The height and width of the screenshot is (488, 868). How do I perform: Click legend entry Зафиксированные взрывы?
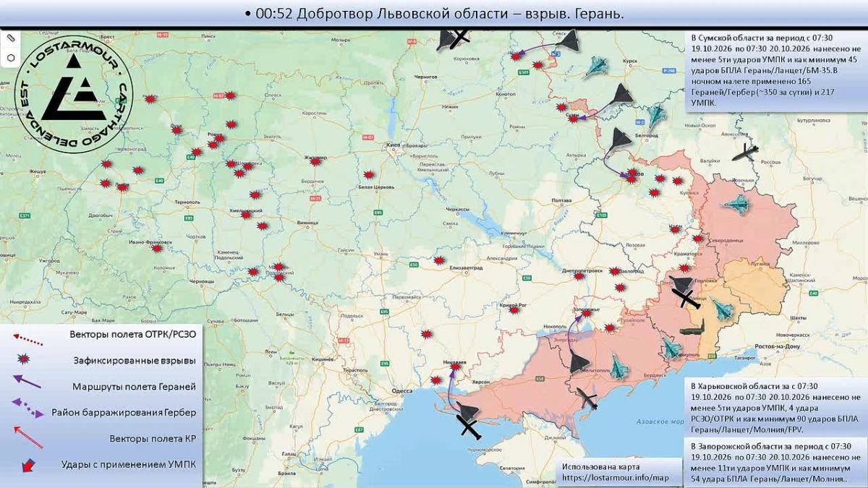coord(134,360)
